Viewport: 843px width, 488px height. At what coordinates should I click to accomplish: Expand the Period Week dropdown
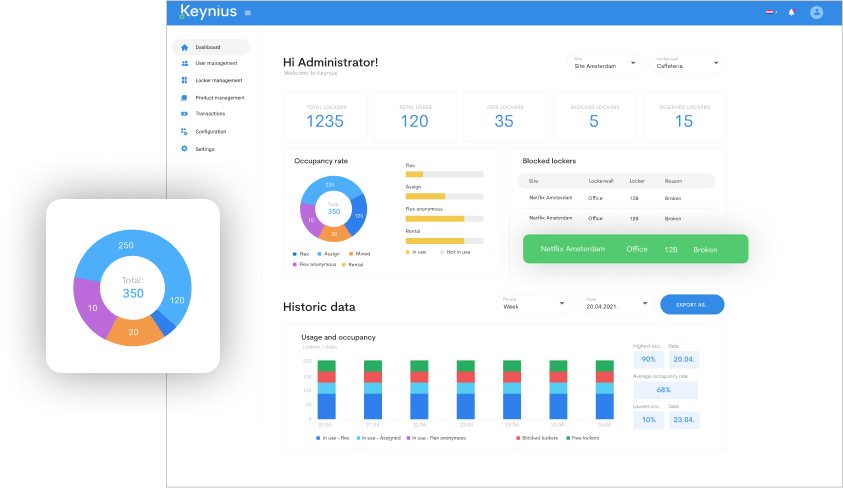(533, 304)
